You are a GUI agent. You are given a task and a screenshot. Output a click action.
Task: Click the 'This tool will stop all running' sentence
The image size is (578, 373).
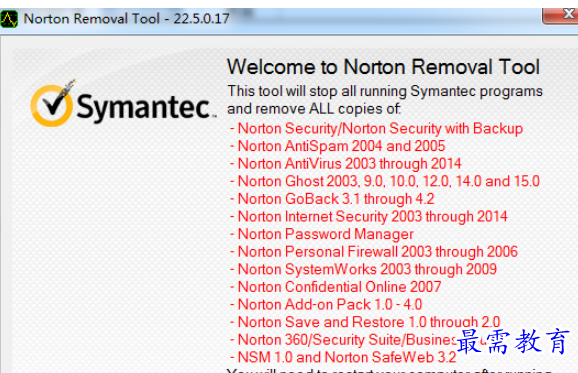pyautogui.click(x=385, y=91)
